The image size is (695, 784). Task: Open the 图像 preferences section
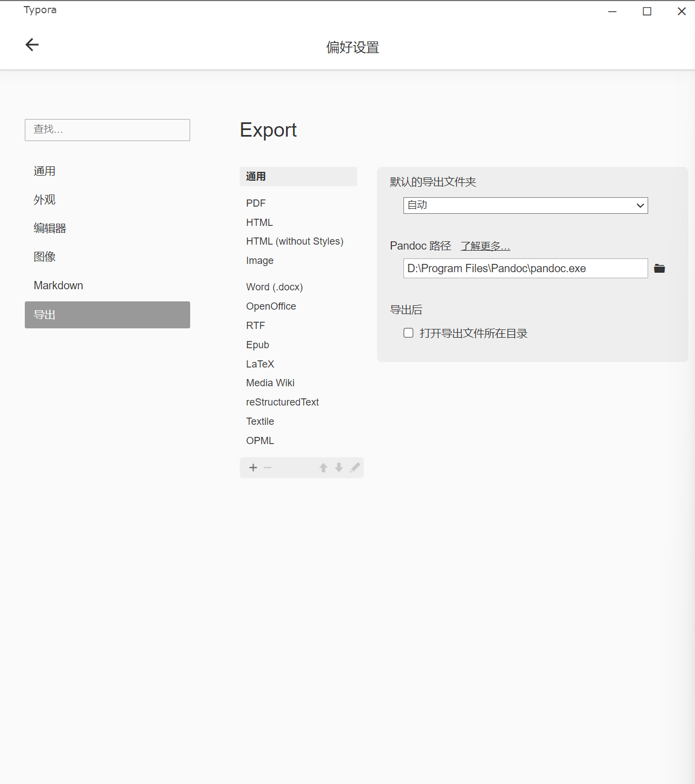click(x=107, y=257)
